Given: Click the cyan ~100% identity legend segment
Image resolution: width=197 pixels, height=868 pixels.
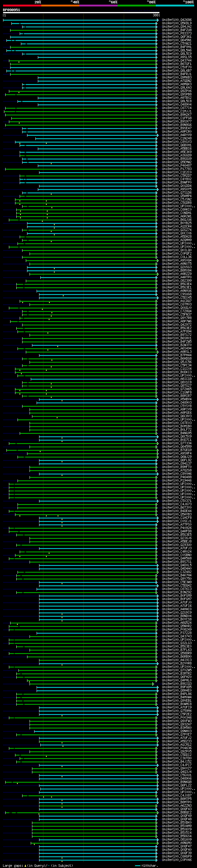Looking at the screenshot, I should click(x=175, y=6).
